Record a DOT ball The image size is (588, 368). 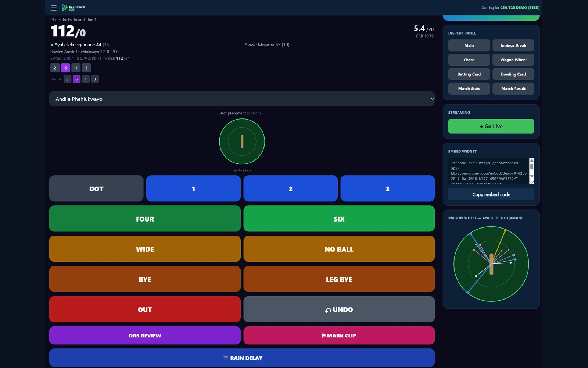pyautogui.click(x=96, y=188)
